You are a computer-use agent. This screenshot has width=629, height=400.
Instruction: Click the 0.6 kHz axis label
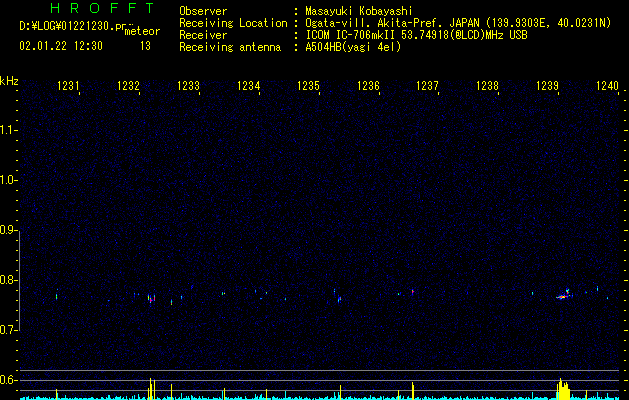tap(8, 380)
